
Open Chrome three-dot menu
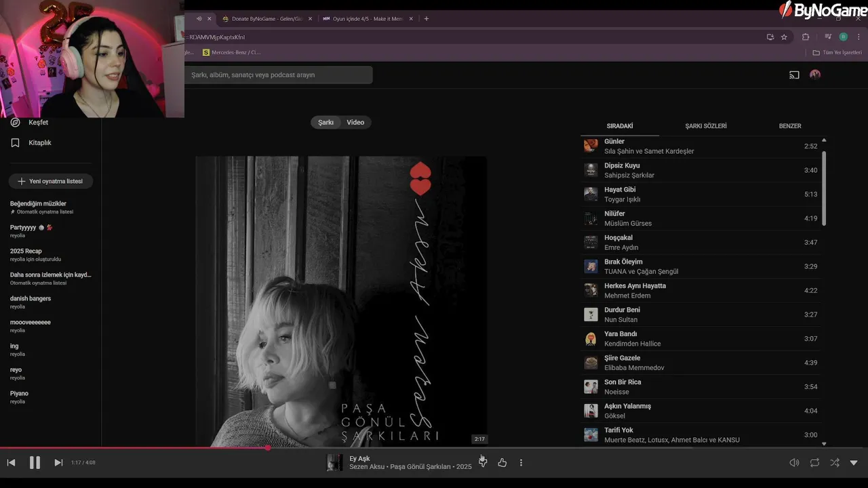pyautogui.click(x=859, y=37)
